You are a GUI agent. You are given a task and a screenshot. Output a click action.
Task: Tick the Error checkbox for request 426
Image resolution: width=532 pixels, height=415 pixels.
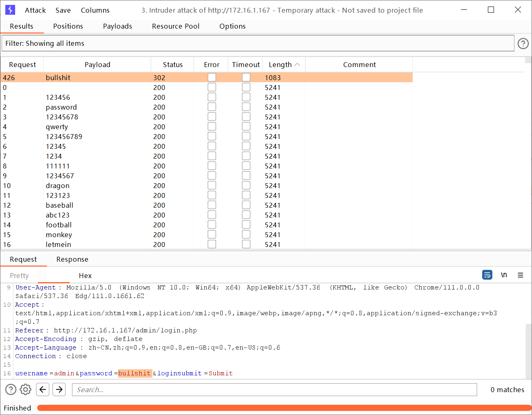212,77
